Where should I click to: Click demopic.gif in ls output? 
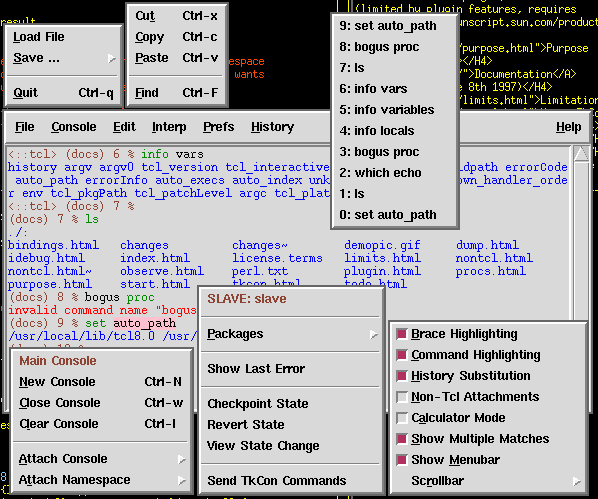click(382, 245)
